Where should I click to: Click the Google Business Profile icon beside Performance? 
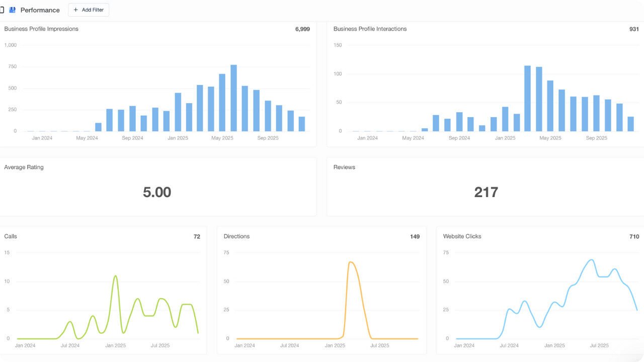pyautogui.click(x=13, y=10)
